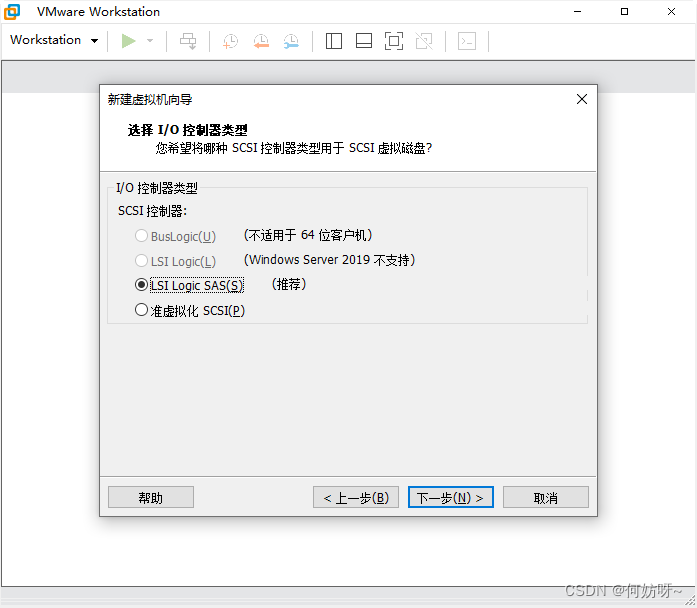
Task: Maximize the VMware Workstation window
Action: pyautogui.click(x=625, y=12)
